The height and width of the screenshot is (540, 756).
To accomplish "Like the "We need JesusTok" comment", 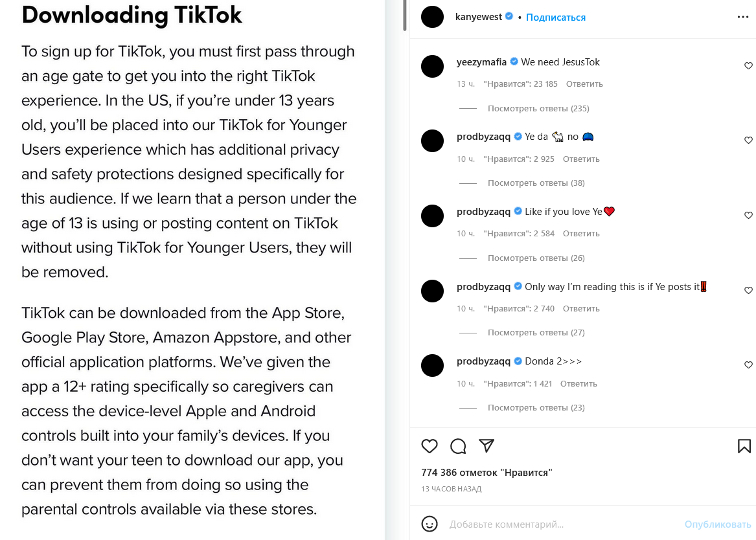I will tap(748, 66).
